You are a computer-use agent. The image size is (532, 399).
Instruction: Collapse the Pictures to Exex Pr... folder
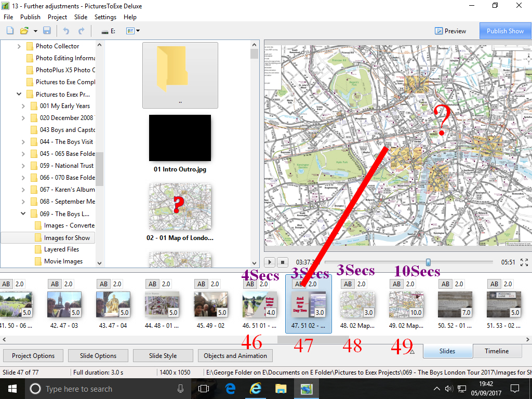pos(19,94)
